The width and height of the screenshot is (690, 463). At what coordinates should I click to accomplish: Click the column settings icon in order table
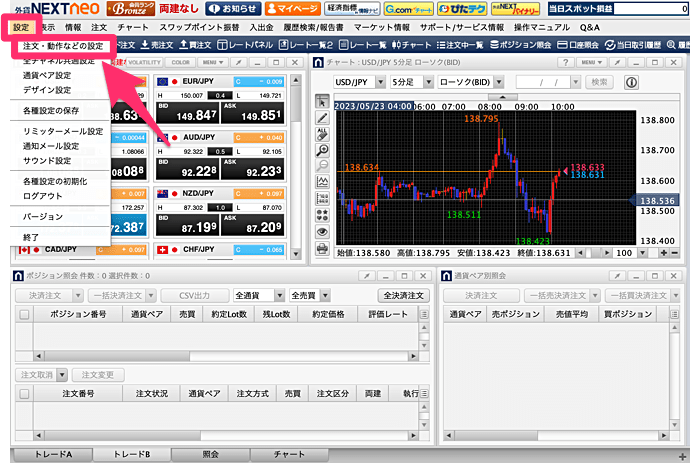[424, 393]
